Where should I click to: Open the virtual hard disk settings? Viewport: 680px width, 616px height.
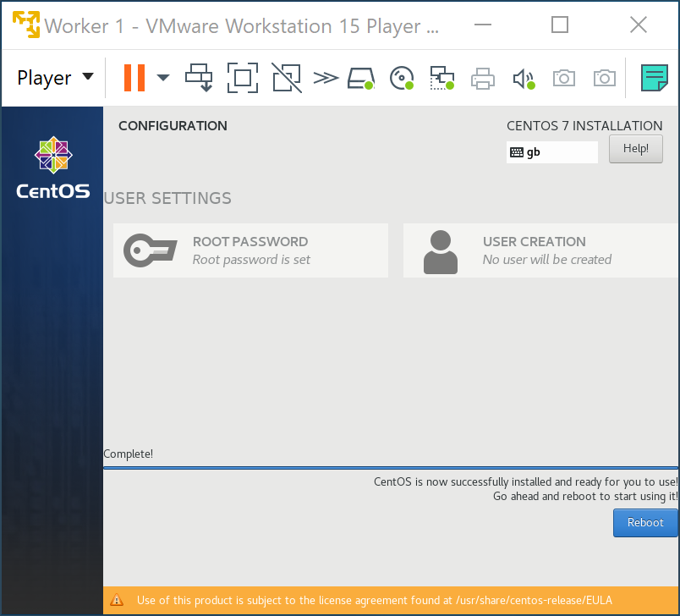click(359, 77)
